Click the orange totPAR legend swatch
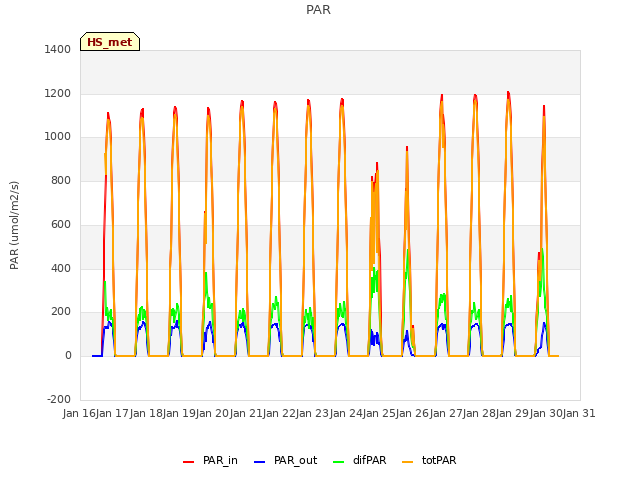This screenshot has height=480, width=640. point(407,462)
